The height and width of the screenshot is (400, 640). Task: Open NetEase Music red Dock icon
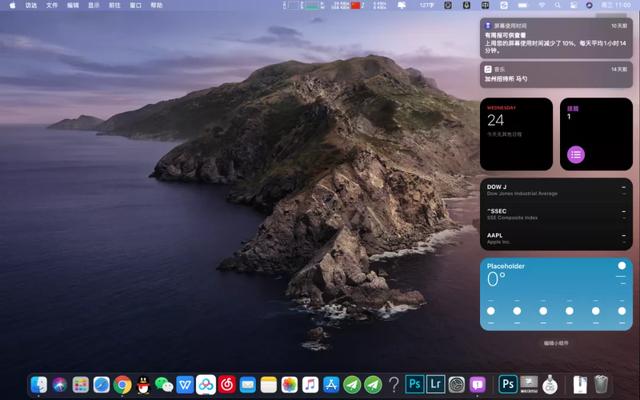(x=227, y=384)
